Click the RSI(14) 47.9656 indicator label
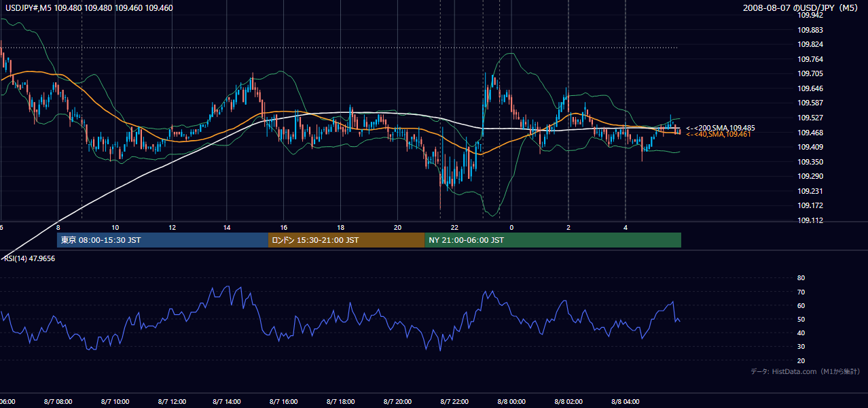 [x=30, y=258]
